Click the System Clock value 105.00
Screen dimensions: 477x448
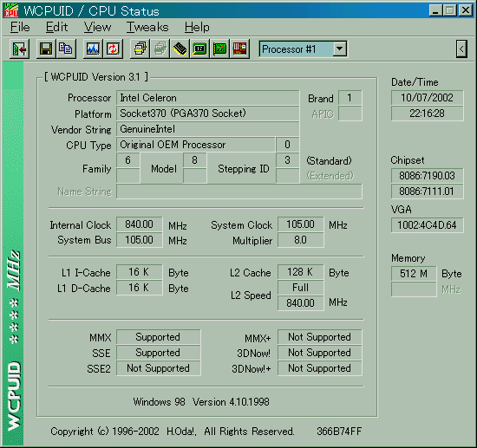tap(300, 224)
